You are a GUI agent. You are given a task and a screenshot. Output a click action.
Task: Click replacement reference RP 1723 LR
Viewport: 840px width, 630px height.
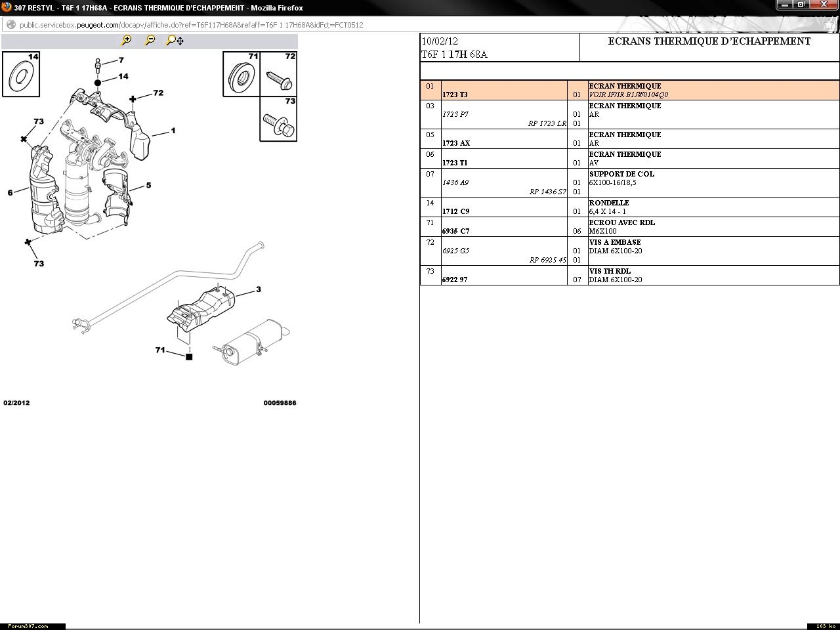click(547, 123)
